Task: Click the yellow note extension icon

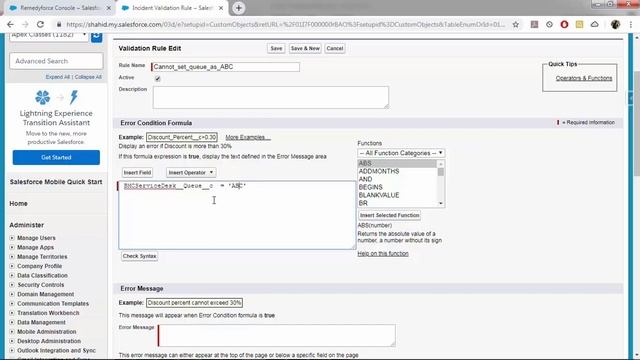Action: click(x=579, y=24)
